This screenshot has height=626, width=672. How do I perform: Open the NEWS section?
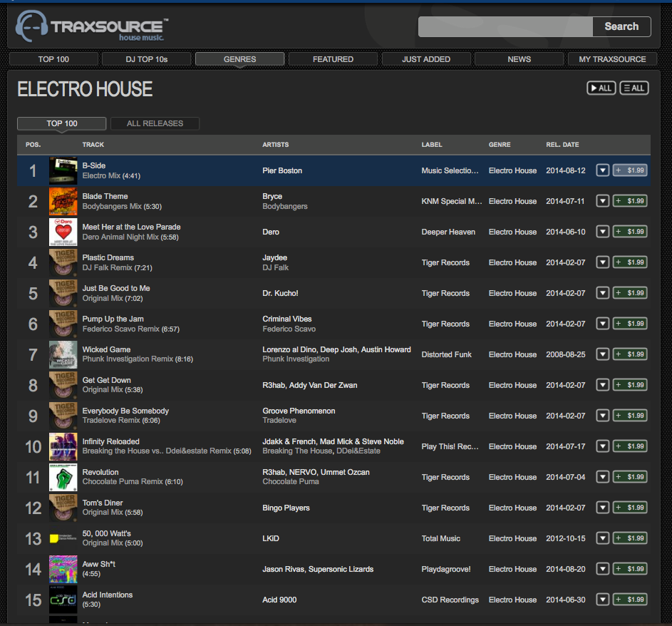[519, 59]
